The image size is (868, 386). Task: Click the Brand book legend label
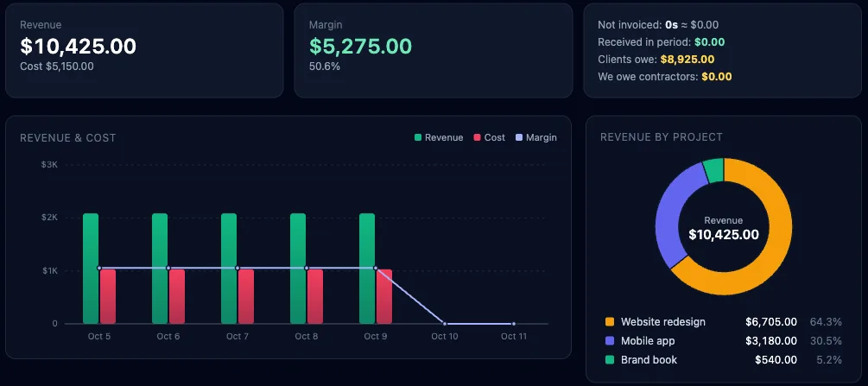tap(649, 359)
